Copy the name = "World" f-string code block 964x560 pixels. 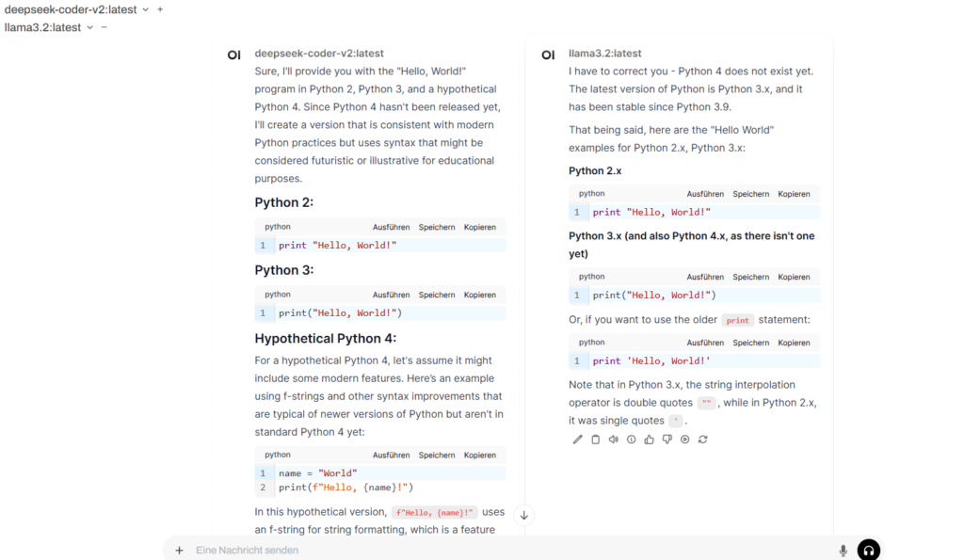[479, 456]
